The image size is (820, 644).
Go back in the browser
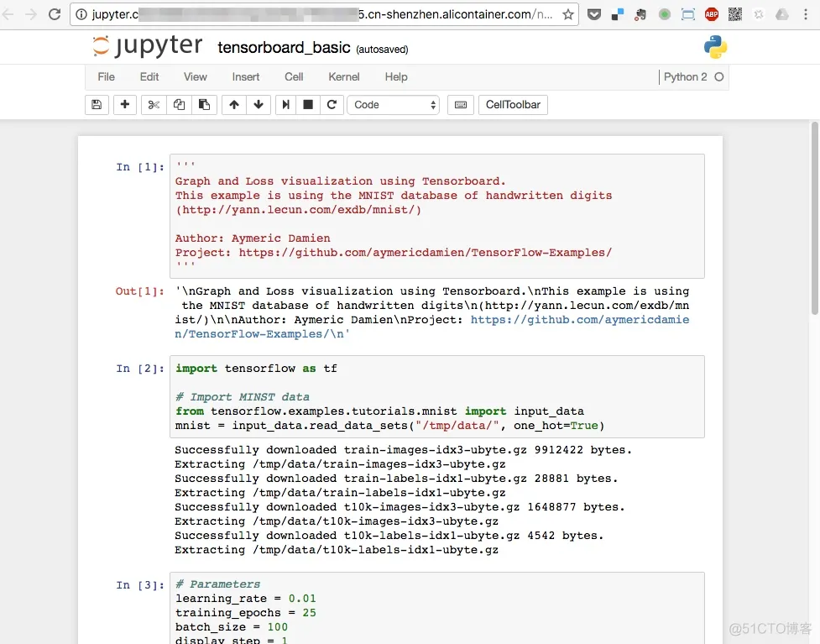coord(8,14)
